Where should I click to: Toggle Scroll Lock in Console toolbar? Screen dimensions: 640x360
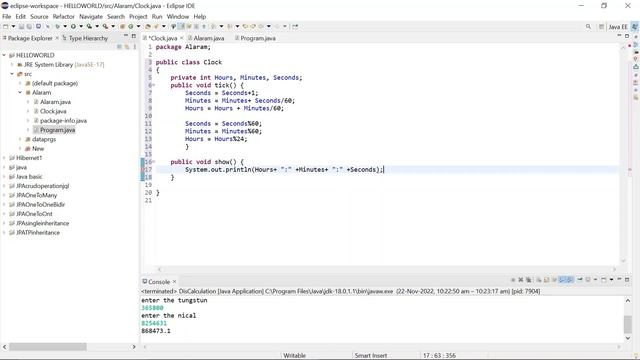[547, 280]
